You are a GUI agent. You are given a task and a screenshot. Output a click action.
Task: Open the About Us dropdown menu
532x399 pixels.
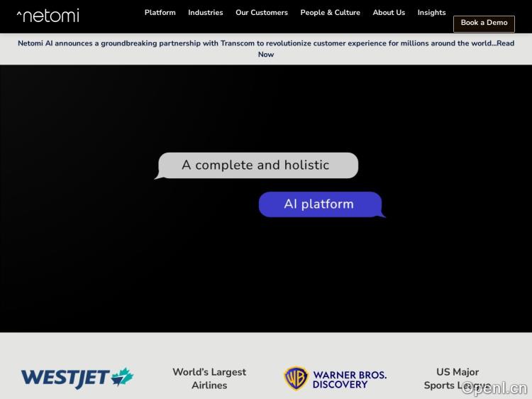pyautogui.click(x=389, y=13)
